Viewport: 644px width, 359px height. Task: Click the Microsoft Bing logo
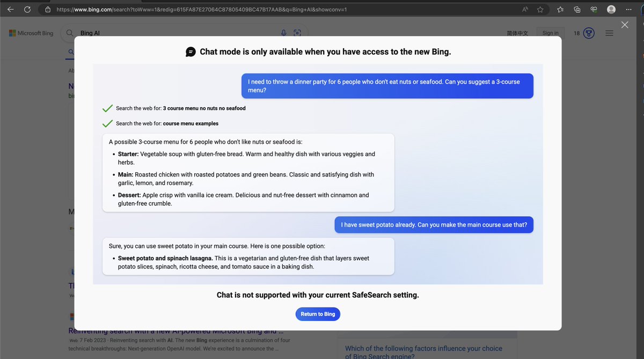point(31,33)
